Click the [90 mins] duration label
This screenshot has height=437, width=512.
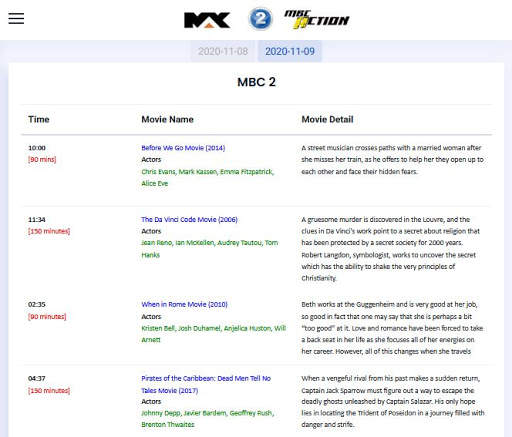click(x=42, y=159)
